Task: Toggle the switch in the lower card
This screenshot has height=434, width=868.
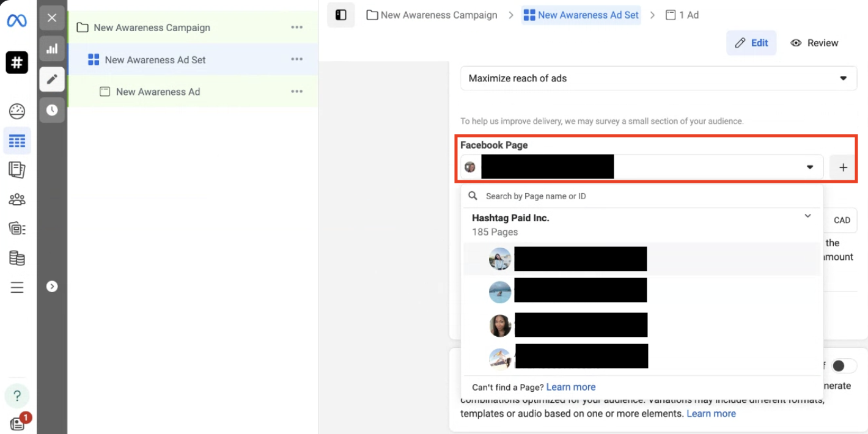Action: (x=843, y=366)
